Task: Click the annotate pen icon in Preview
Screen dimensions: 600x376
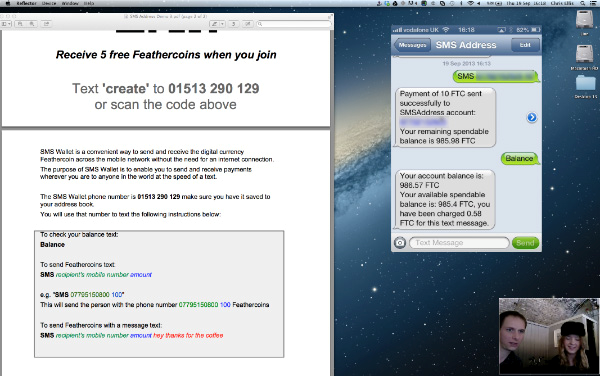Action: coord(215,24)
